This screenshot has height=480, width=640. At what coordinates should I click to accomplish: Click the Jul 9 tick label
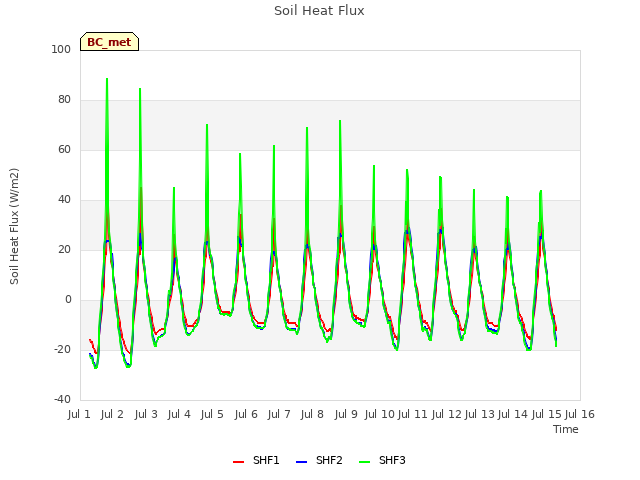[346, 414]
